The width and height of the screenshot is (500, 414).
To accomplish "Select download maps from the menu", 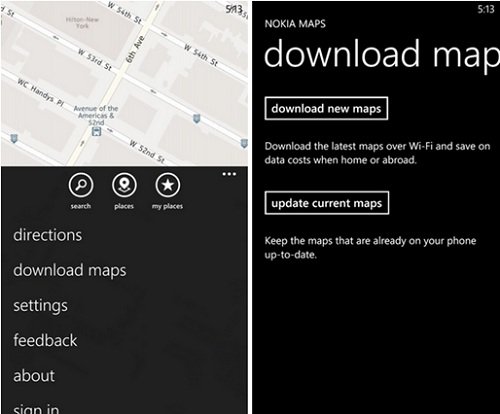I will pyautogui.click(x=70, y=270).
